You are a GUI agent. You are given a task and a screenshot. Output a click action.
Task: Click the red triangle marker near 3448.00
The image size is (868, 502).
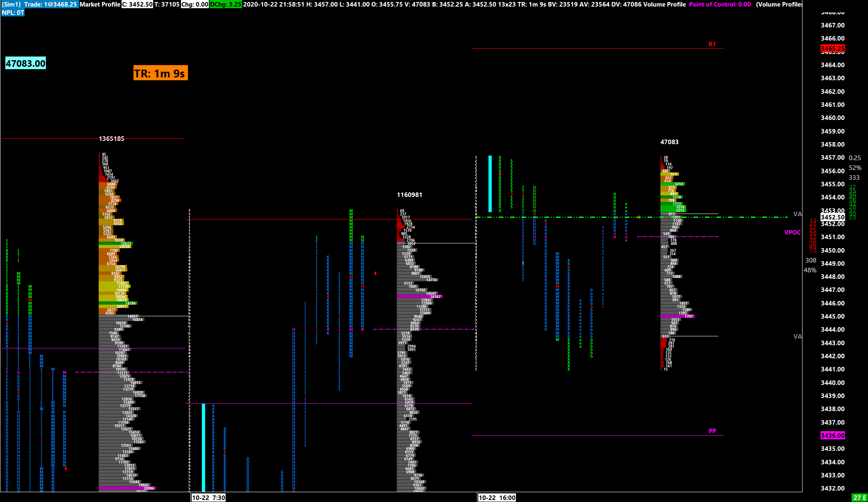click(x=375, y=274)
